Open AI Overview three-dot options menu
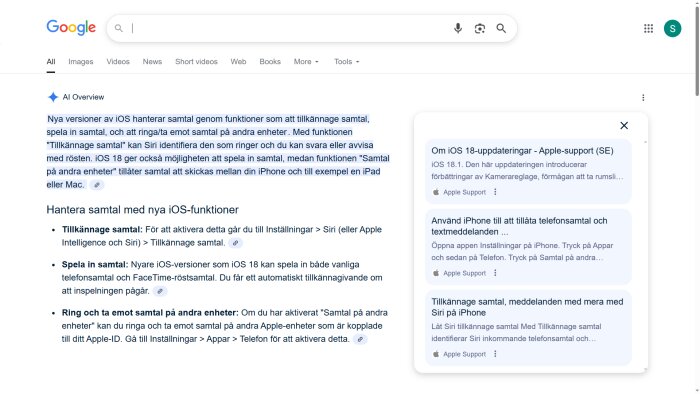This screenshot has width=700, height=394. (643, 97)
